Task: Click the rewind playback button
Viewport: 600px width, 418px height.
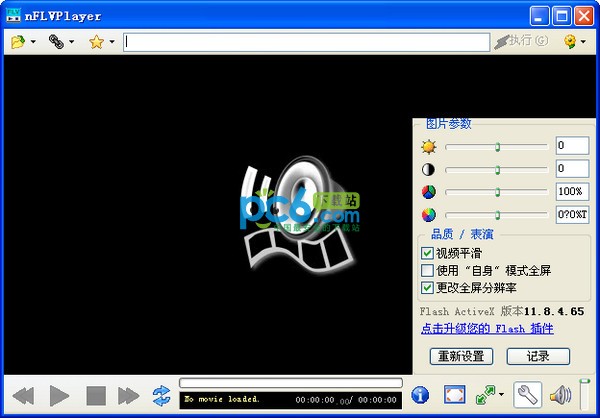Action: point(23,396)
